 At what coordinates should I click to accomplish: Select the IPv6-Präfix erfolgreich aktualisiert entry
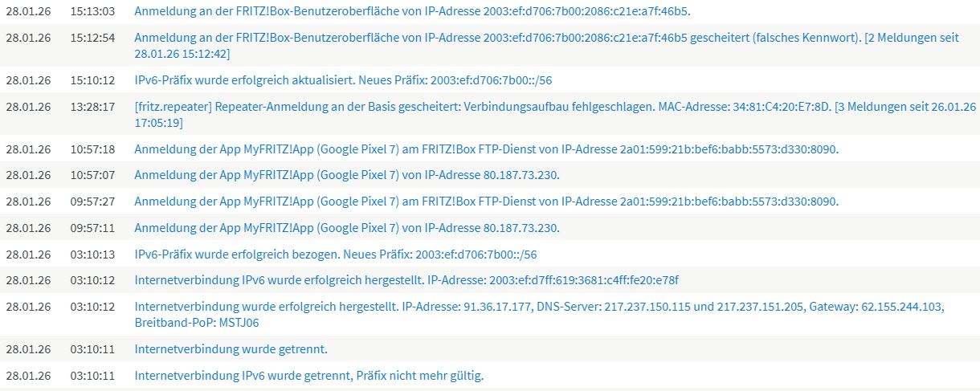pyautogui.click(x=343, y=80)
